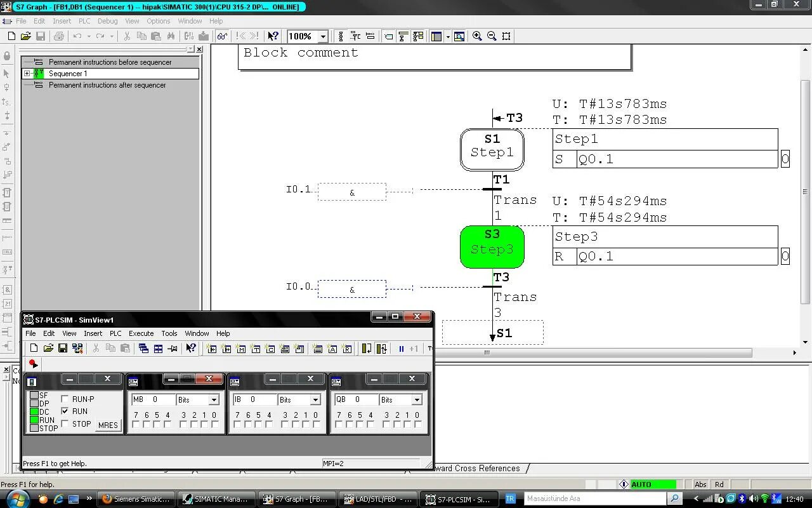Open the overview panel's small dropdown arrow
The height and width of the screenshot is (508, 812).
pos(190,49)
